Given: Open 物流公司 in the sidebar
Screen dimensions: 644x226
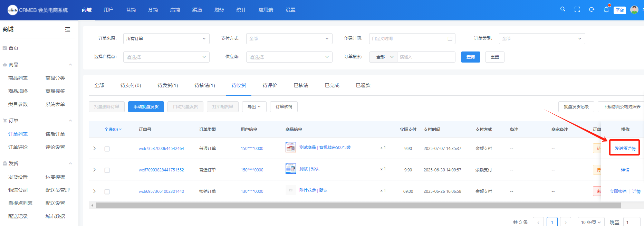Looking at the screenshot, I should coord(18,190).
